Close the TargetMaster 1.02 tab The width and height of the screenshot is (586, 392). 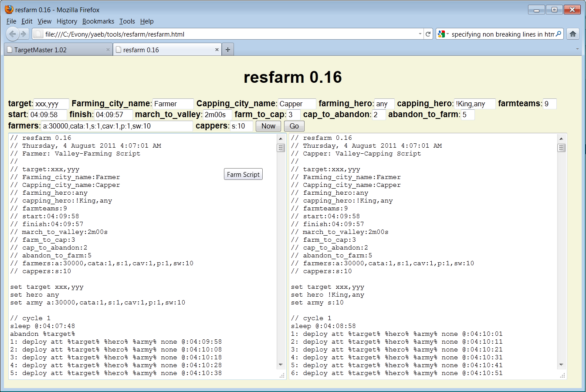(x=108, y=50)
